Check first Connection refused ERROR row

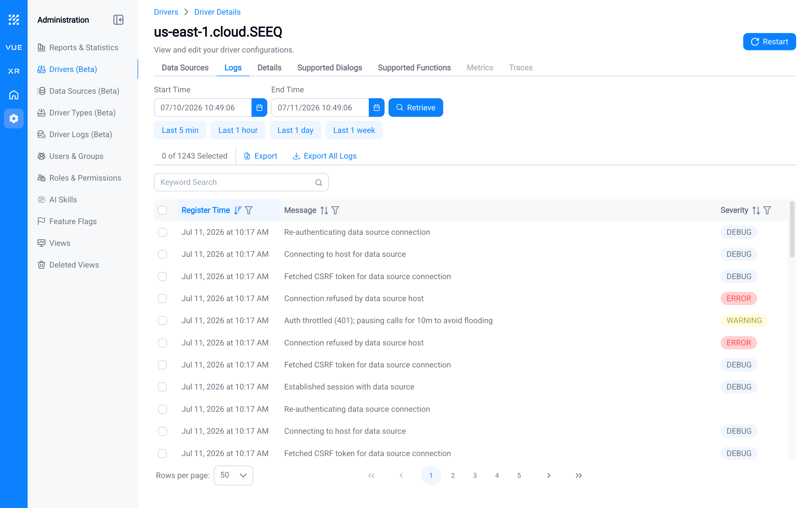coord(162,298)
